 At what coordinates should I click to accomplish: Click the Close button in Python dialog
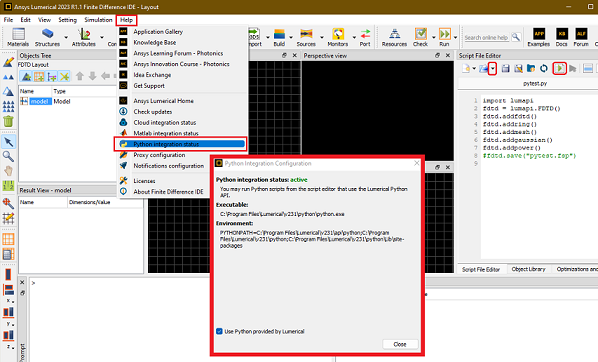(x=400, y=344)
